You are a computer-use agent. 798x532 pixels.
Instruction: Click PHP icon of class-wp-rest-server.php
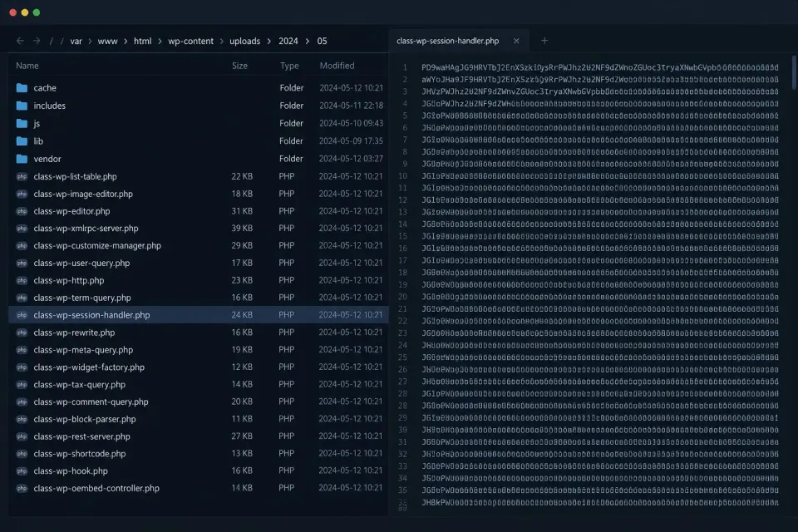[x=22, y=436]
